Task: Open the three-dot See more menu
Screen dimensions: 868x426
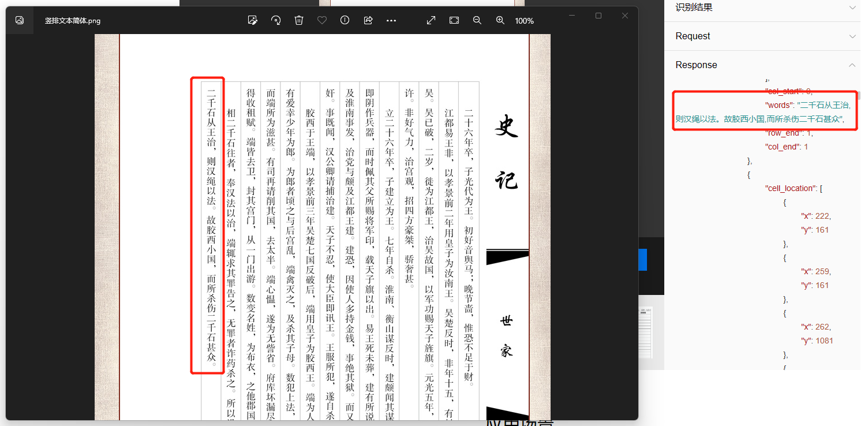Action: 391,20
